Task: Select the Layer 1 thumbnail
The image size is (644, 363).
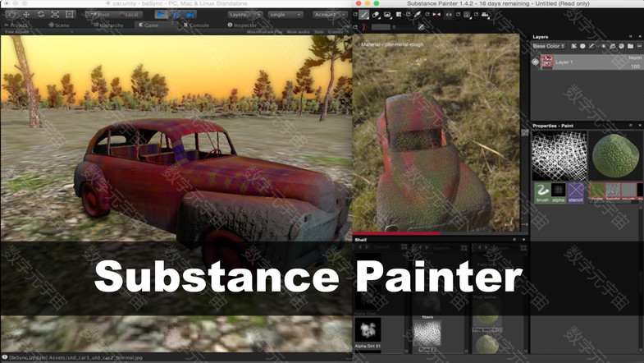Action: click(546, 62)
